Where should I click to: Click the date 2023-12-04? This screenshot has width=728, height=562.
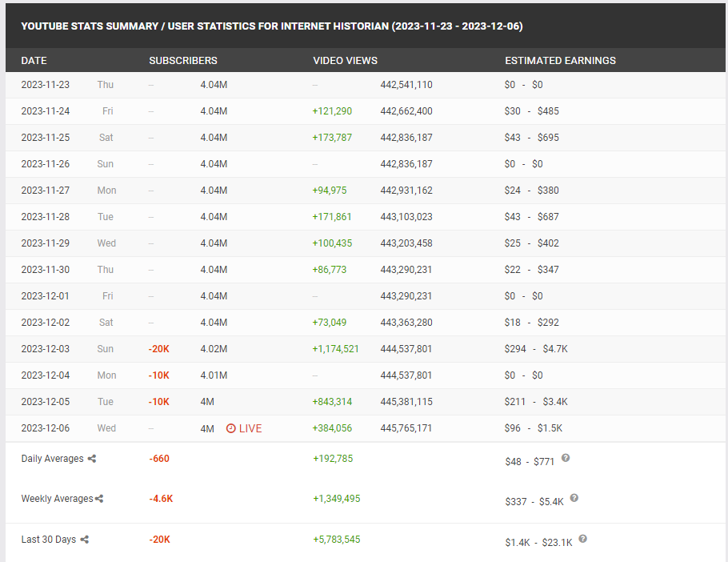[x=45, y=375]
